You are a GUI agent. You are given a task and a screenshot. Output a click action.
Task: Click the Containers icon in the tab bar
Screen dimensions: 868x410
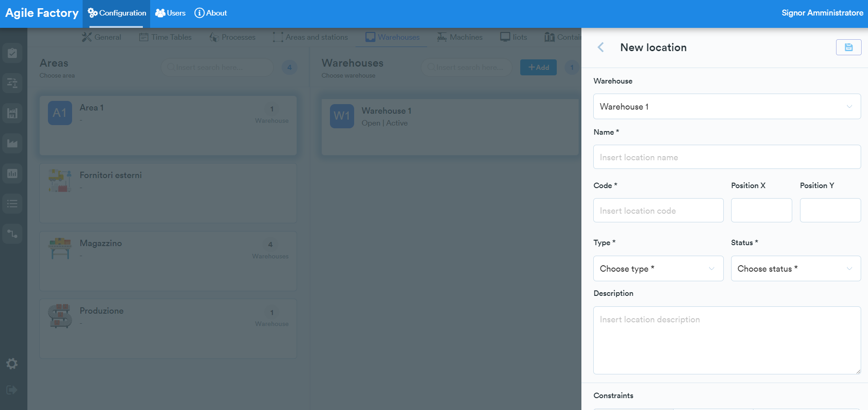[x=549, y=37]
